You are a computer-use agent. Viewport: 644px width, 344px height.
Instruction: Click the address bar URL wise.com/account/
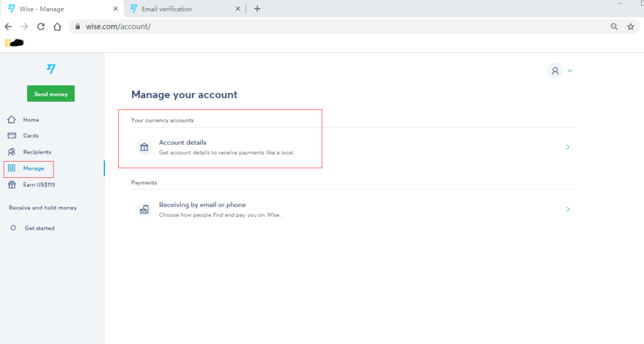click(118, 26)
